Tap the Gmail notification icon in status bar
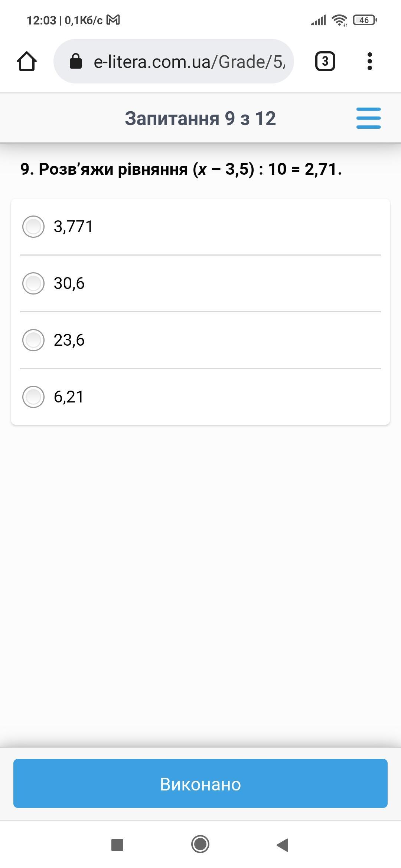The height and width of the screenshot is (868, 401). tap(113, 20)
